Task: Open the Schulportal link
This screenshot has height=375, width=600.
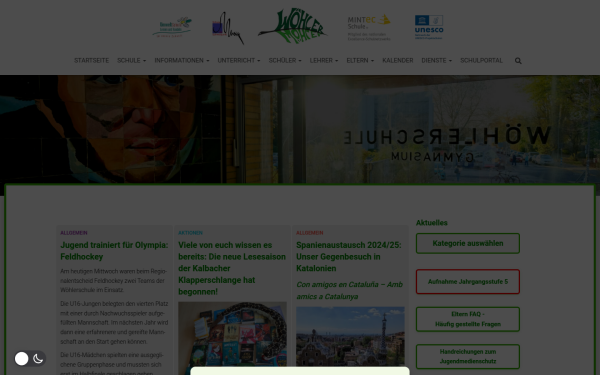Action: click(481, 60)
